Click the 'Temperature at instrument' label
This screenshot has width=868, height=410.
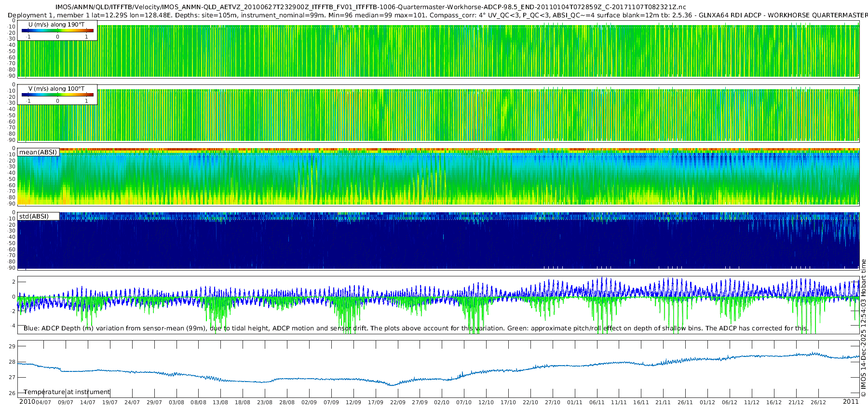click(67, 392)
